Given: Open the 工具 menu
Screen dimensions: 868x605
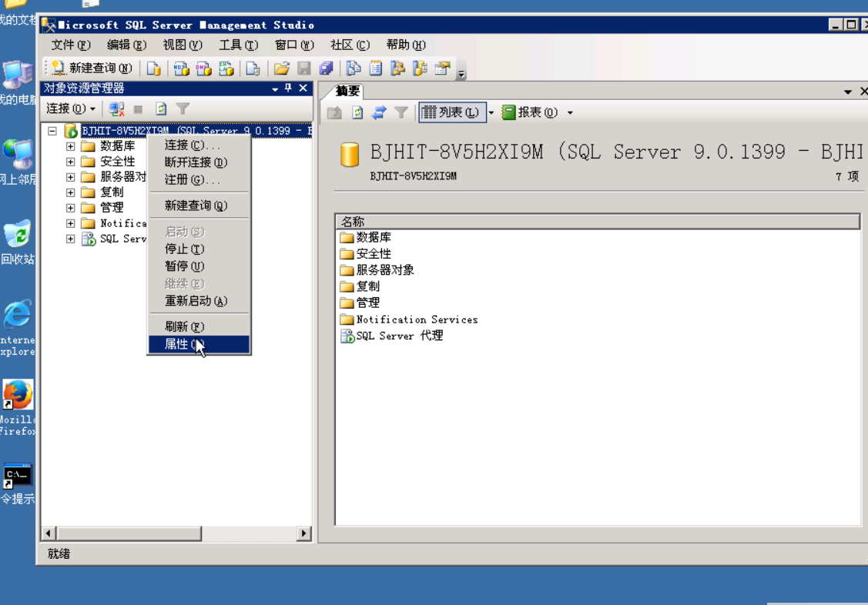Looking at the screenshot, I should (x=238, y=45).
